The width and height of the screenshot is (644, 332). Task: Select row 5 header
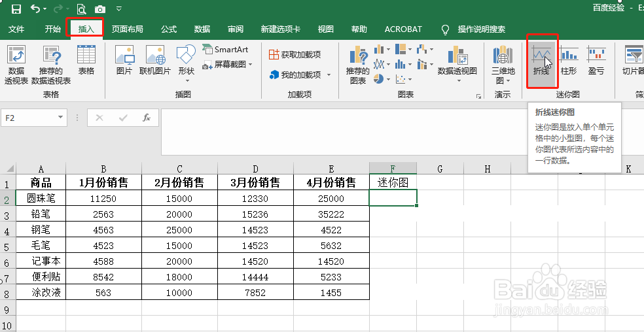[x=7, y=246]
